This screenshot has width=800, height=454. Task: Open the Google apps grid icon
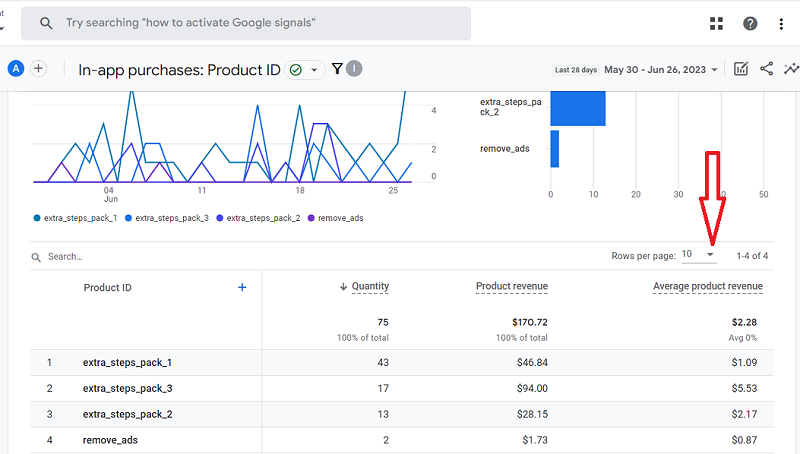point(716,23)
